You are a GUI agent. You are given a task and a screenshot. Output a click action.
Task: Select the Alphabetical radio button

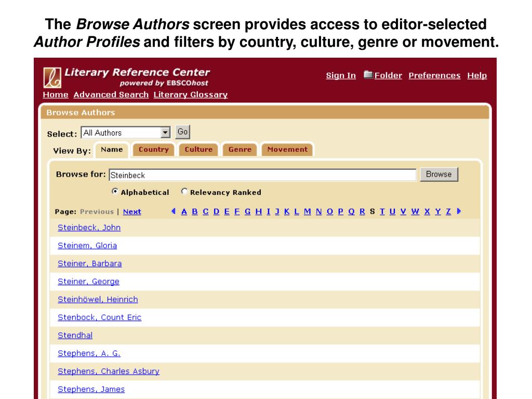tap(115, 191)
